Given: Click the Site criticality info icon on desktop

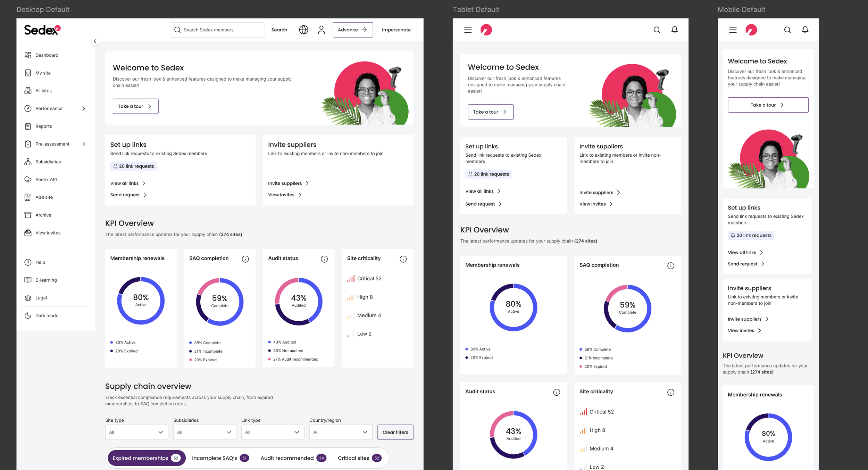Looking at the screenshot, I should pos(403,259).
